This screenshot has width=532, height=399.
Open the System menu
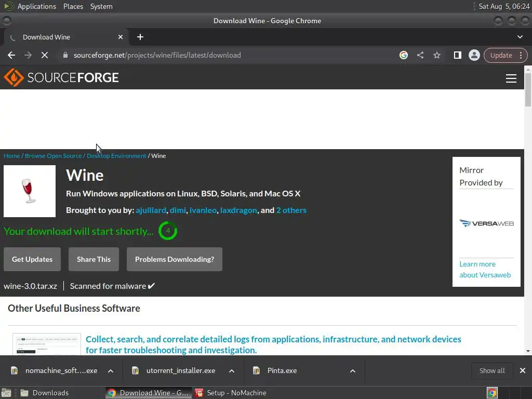click(x=101, y=6)
